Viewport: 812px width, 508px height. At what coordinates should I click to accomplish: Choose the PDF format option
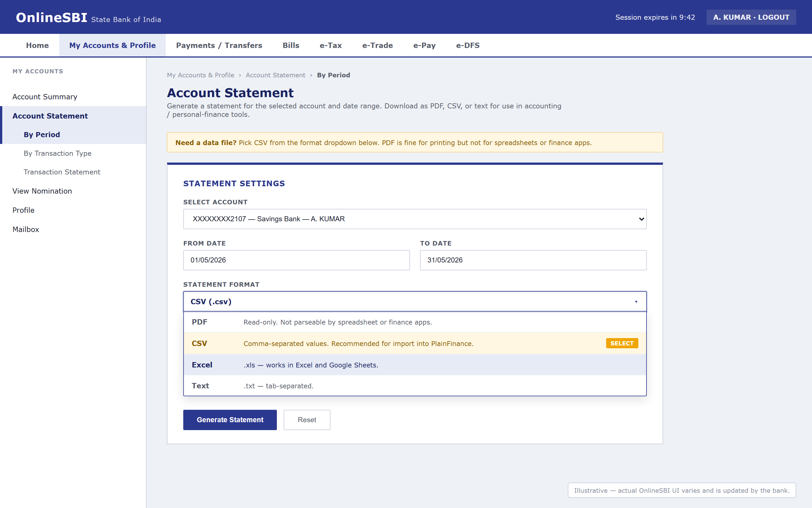(x=415, y=322)
